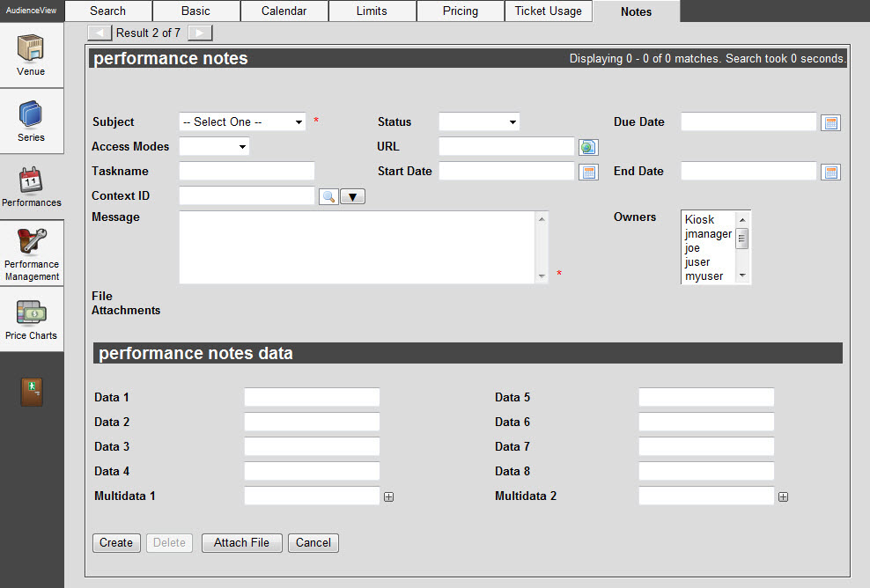Click the Attach File button
This screenshot has height=588, width=870.
pyautogui.click(x=242, y=542)
